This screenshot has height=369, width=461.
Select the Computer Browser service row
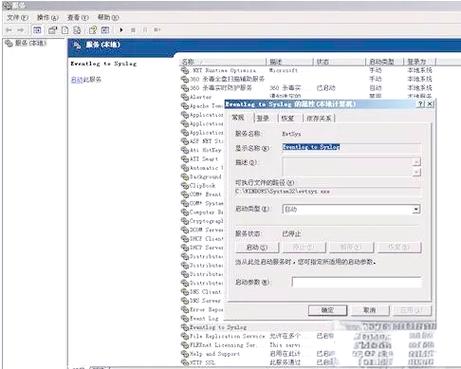pyautogui.click(x=202, y=212)
